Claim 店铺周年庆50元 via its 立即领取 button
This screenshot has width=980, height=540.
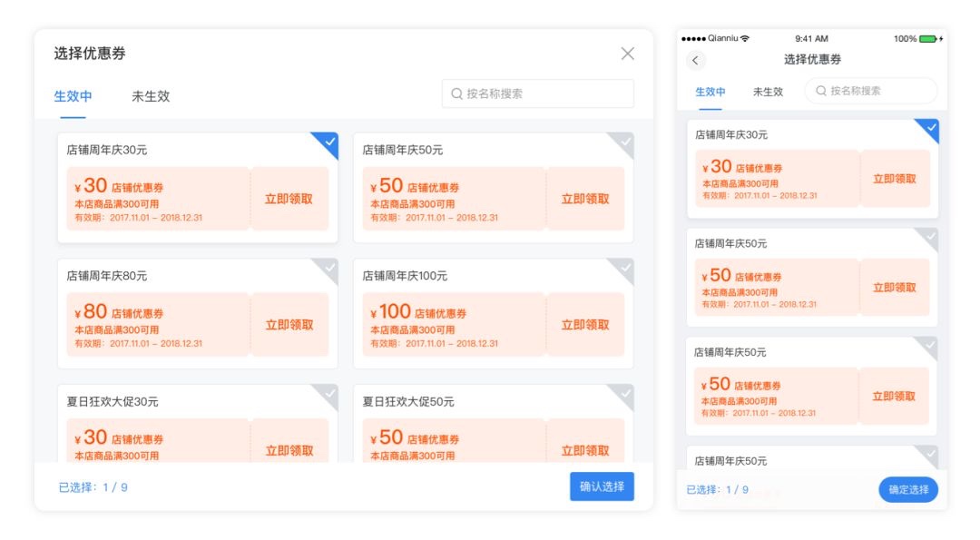coord(586,199)
